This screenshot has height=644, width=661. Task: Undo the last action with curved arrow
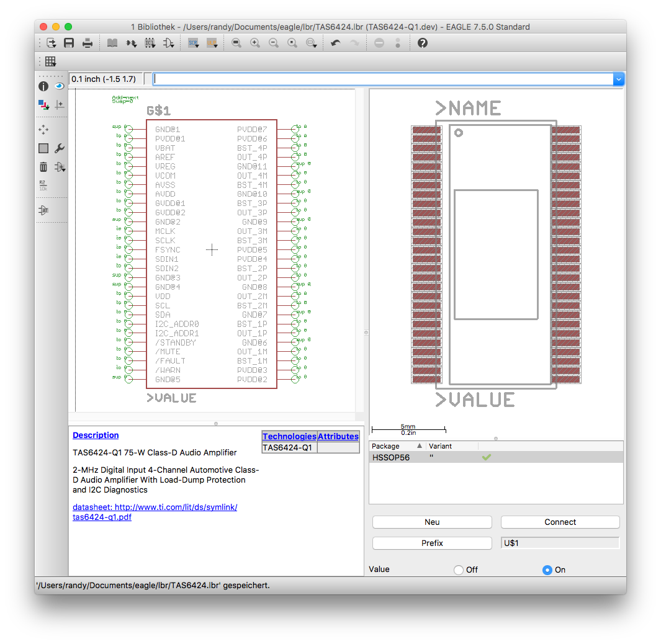click(x=336, y=43)
